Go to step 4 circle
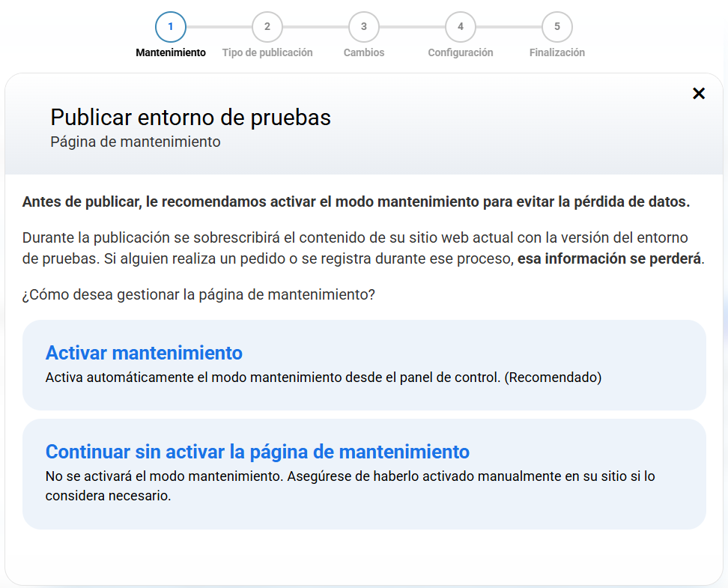 click(x=460, y=26)
